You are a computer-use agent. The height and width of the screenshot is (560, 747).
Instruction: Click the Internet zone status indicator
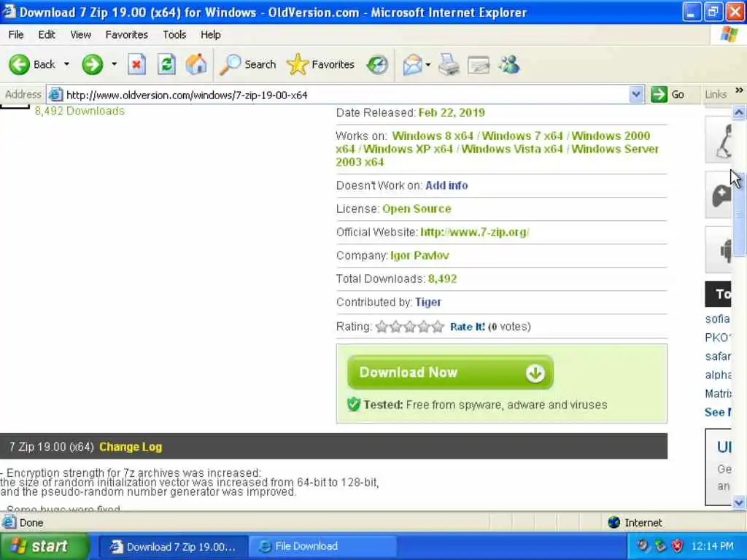point(635,523)
